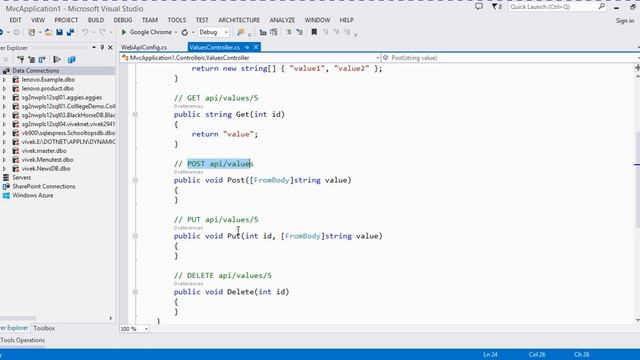Screen dimensions: 640x360
Task: Click the Col 26 status bar indicator
Action: click(537, 355)
